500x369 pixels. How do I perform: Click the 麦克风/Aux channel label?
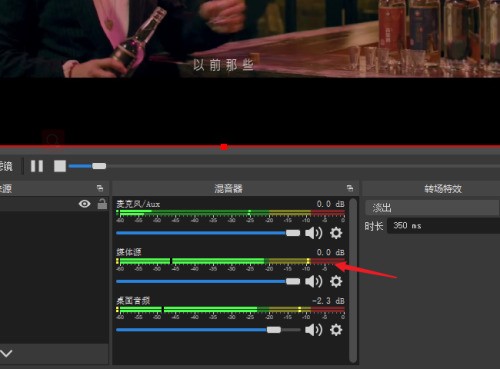(138, 204)
